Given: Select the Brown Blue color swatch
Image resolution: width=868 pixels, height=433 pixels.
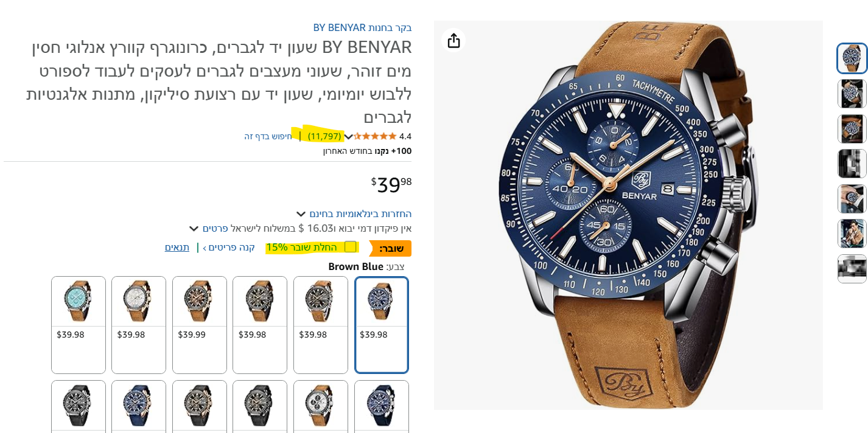Looking at the screenshot, I should pos(382,325).
